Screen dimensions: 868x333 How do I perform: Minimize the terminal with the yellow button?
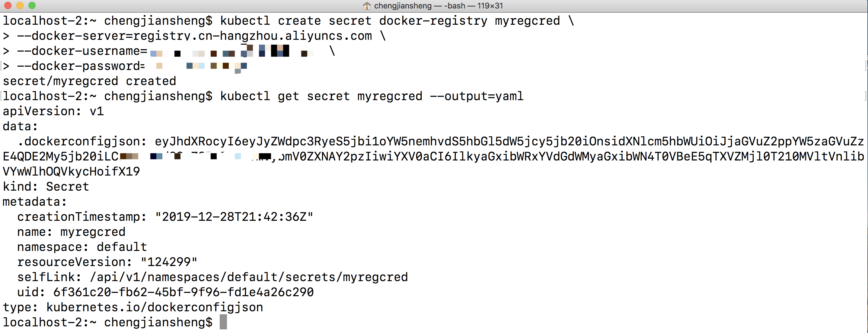(x=20, y=5)
